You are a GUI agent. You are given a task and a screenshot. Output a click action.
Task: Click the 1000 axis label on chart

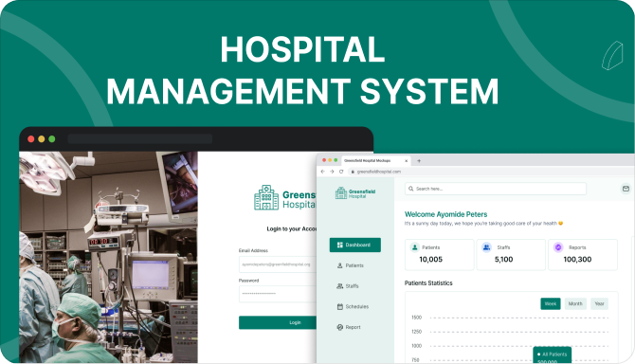417,346
